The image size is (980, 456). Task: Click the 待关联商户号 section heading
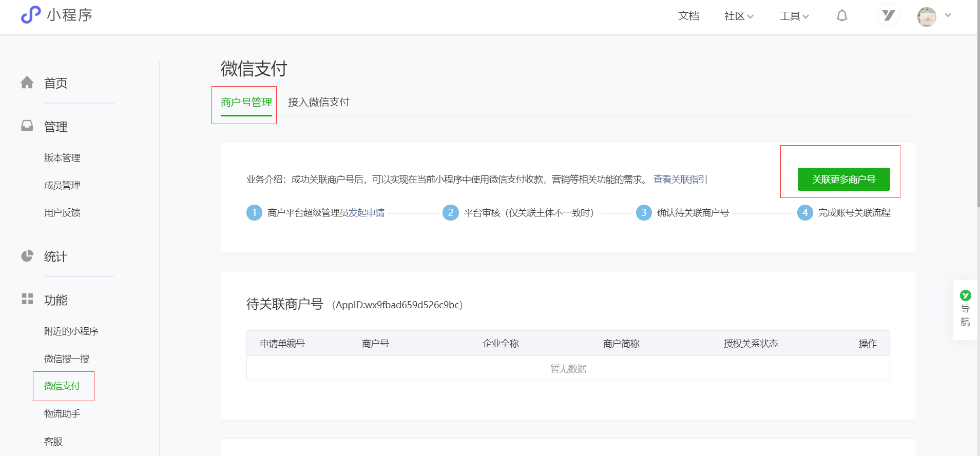tap(285, 304)
